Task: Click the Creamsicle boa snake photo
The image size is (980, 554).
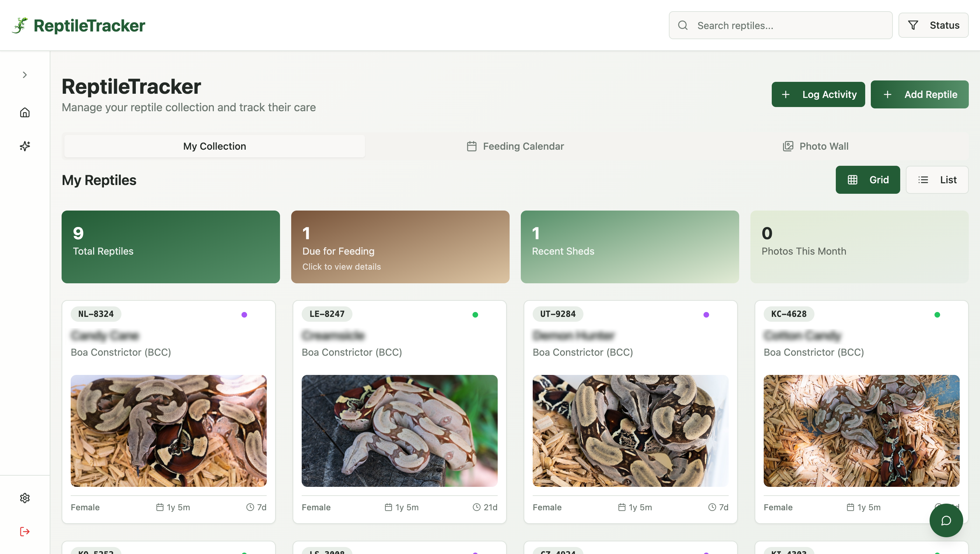Action: (399, 431)
